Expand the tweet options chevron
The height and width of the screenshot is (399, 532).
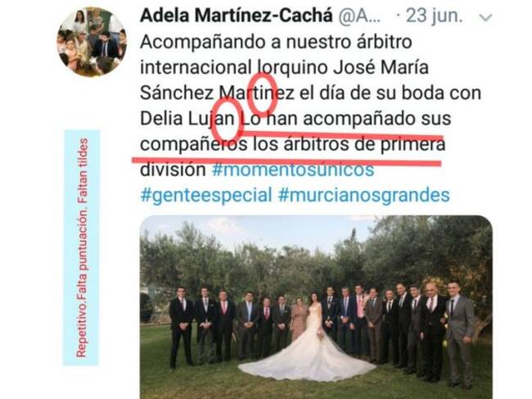[486, 17]
